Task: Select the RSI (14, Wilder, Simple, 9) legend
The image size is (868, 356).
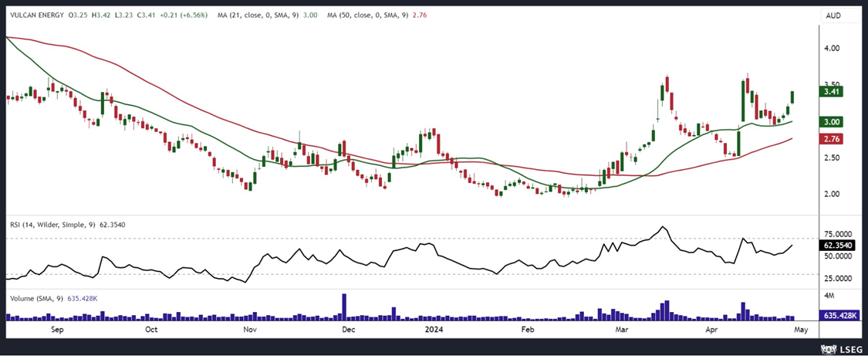Action: click(52, 225)
